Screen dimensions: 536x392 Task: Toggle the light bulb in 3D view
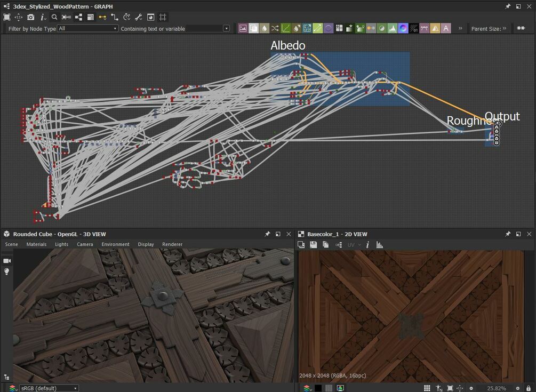pyautogui.click(x=7, y=271)
